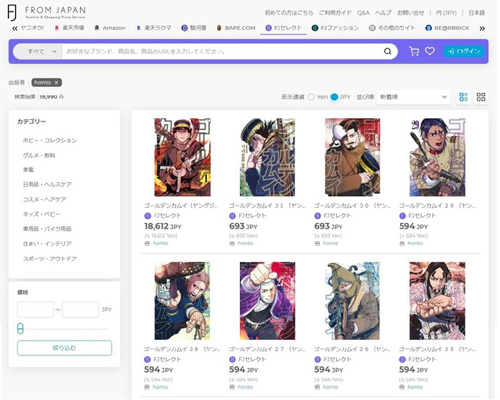
Task: Open the ゴールデンカムイ 31 cover thumbnail
Action: [267, 157]
